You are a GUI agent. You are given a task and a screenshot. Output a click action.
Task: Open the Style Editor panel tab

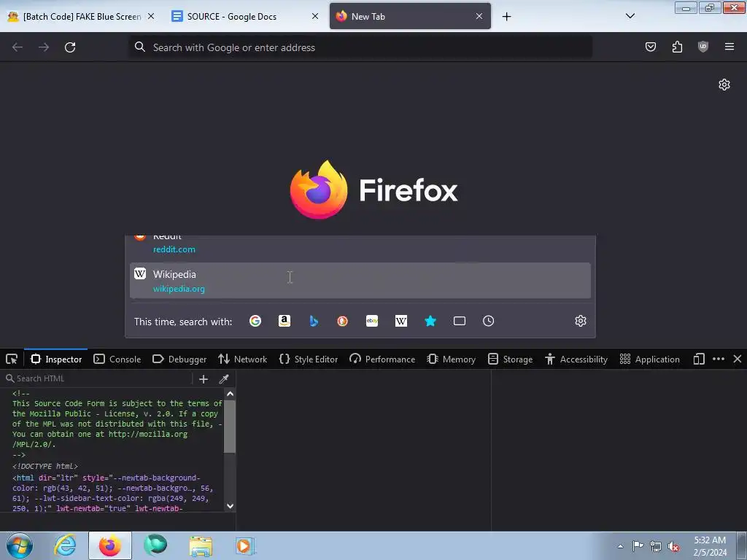pyautogui.click(x=309, y=359)
